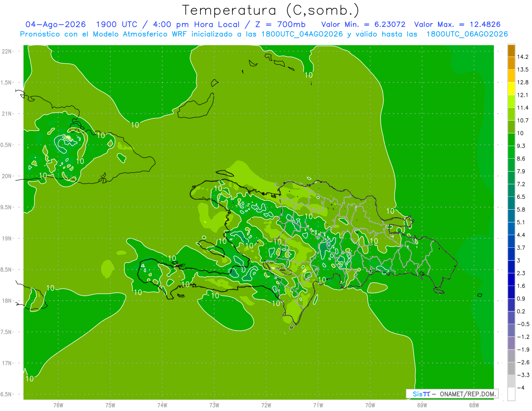Click legend value '-4'
The width and height of the screenshot is (532, 411).
pos(521,388)
